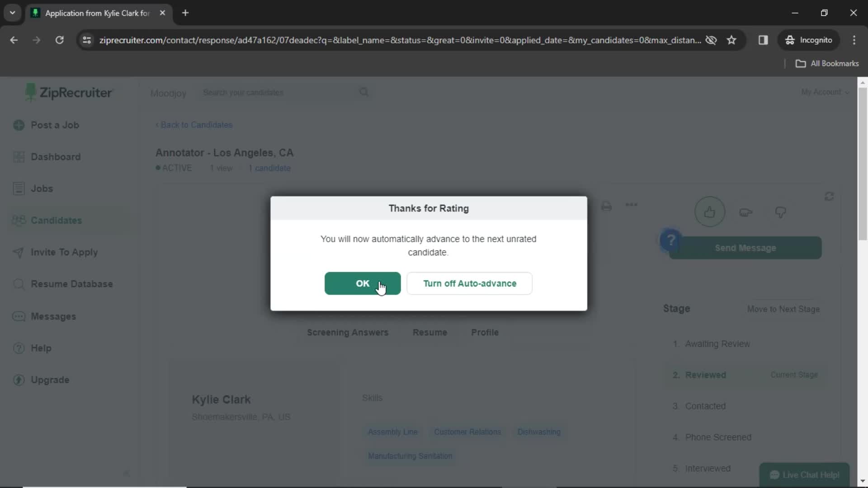This screenshot has width=868, height=488.
Task: Click the question mark candidate icon
Action: click(671, 241)
